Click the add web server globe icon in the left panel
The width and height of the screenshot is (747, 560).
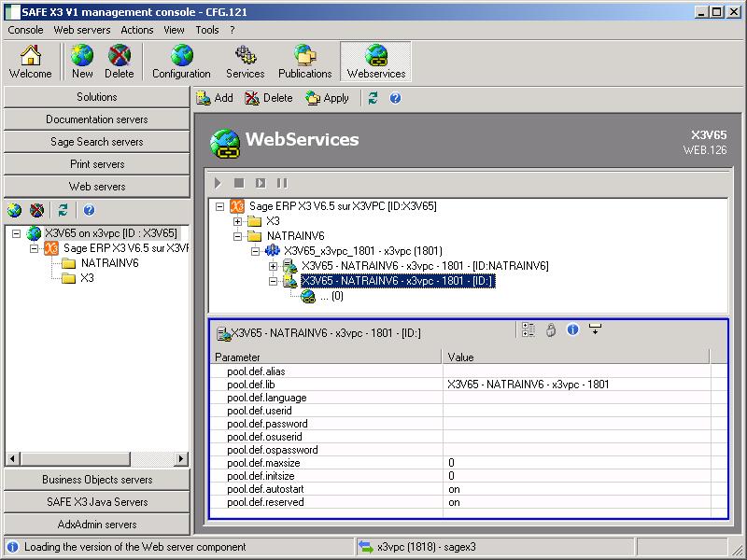[x=14, y=210]
